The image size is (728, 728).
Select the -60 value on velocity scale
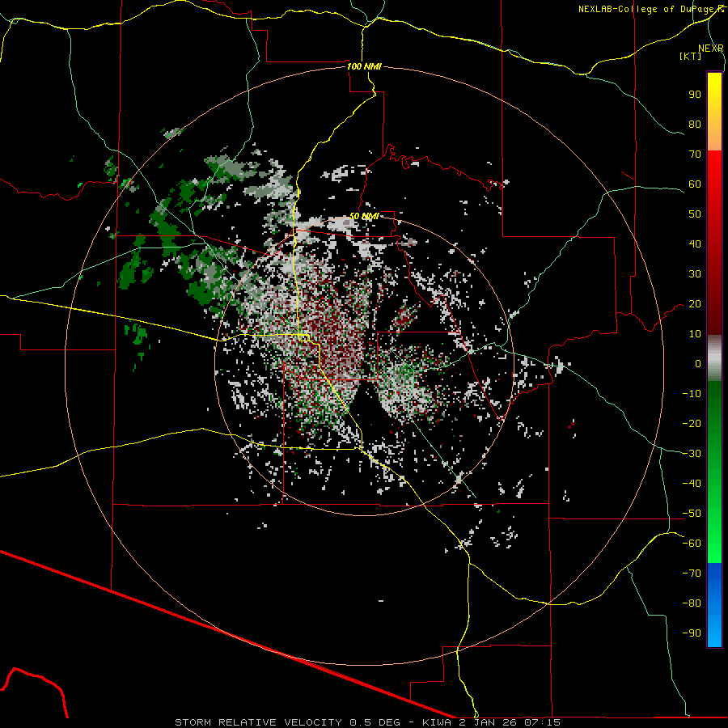pyautogui.click(x=692, y=544)
